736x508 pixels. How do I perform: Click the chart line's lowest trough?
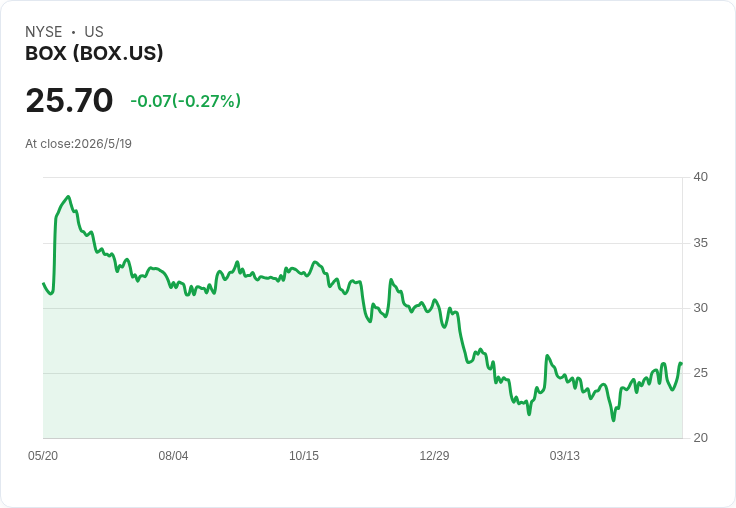click(613, 420)
